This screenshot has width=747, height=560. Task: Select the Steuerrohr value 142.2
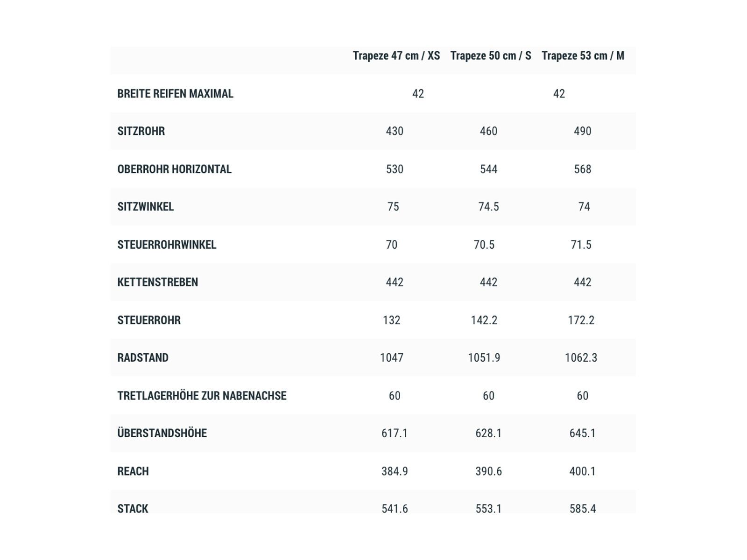[484, 320]
